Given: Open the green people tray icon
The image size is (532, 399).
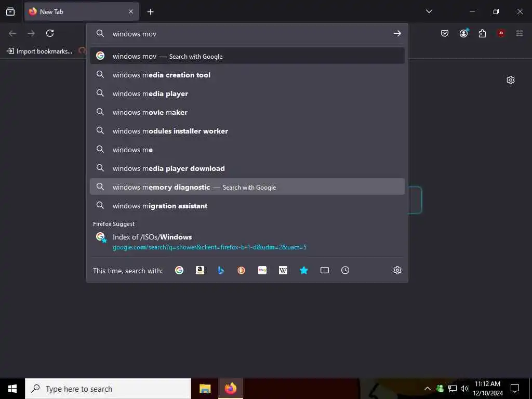Looking at the screenshot, I should click(x=440, y=389).
